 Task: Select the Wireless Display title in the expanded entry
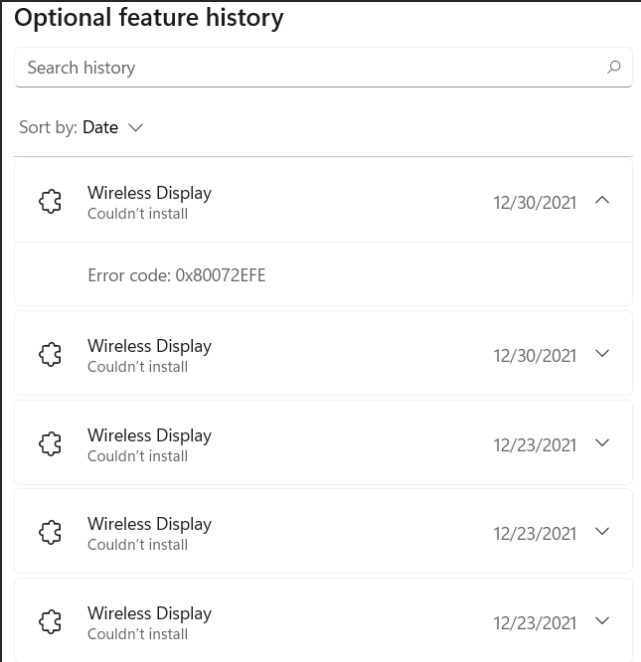click(149, 192)
